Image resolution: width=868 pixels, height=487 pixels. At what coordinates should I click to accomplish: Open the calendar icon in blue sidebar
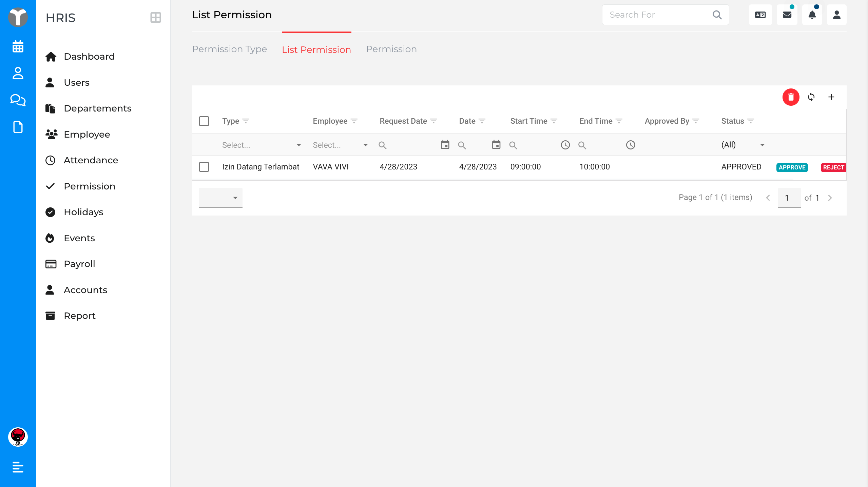18,46
